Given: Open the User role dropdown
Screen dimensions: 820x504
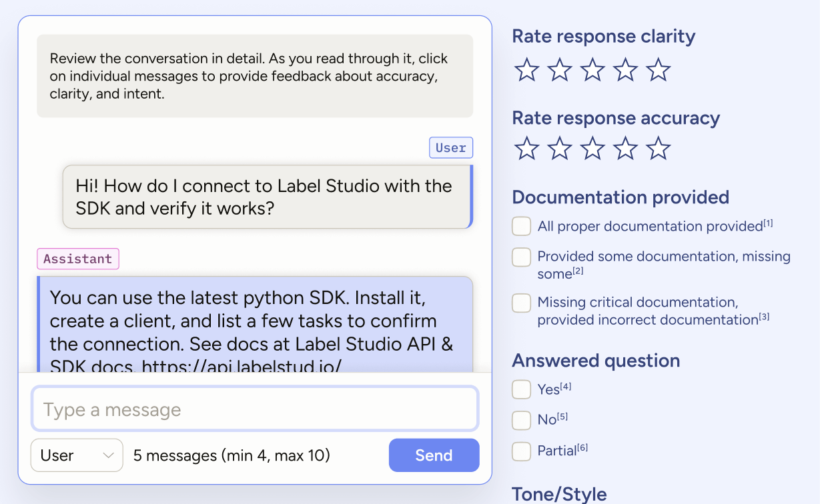Looking at the screenshot, I should 77,455.
